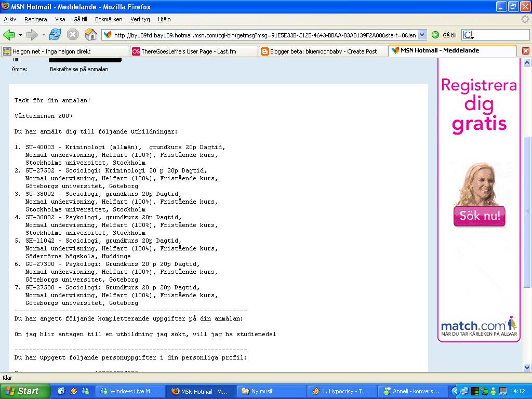The height and width of the screenshot is (399, 532).
Task: Click the page scrollbar up arrow
Action: tap(527, 62)
